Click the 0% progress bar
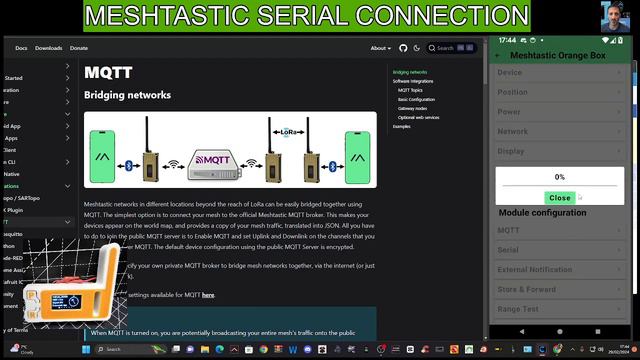The height and width of the screenshot is (360, 640). click(x=560, y=185)
